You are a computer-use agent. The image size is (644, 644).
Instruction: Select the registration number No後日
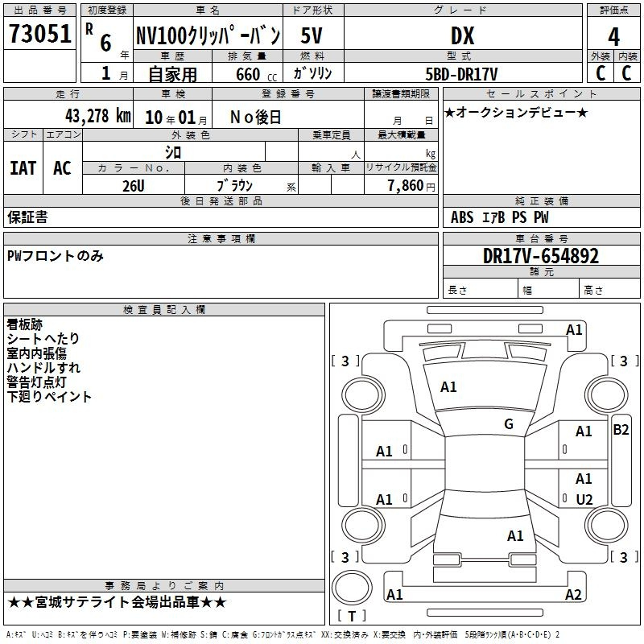click(255, 118)
